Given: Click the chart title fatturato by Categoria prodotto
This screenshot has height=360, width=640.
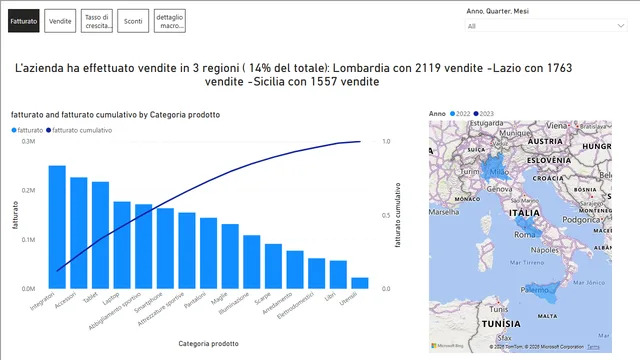Looking at the screenshot, I should pyautogui.click(x=116, y=115).
